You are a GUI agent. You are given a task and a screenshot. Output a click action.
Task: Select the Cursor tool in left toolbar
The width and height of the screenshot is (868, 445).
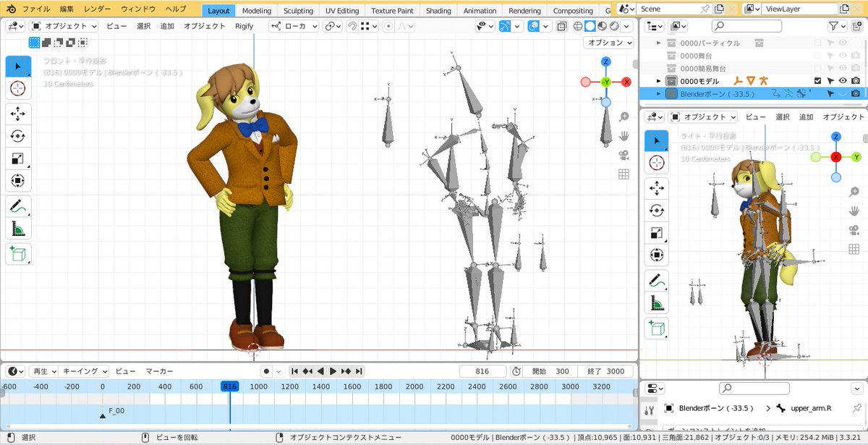pyautogui.click(x=18, y=88)
